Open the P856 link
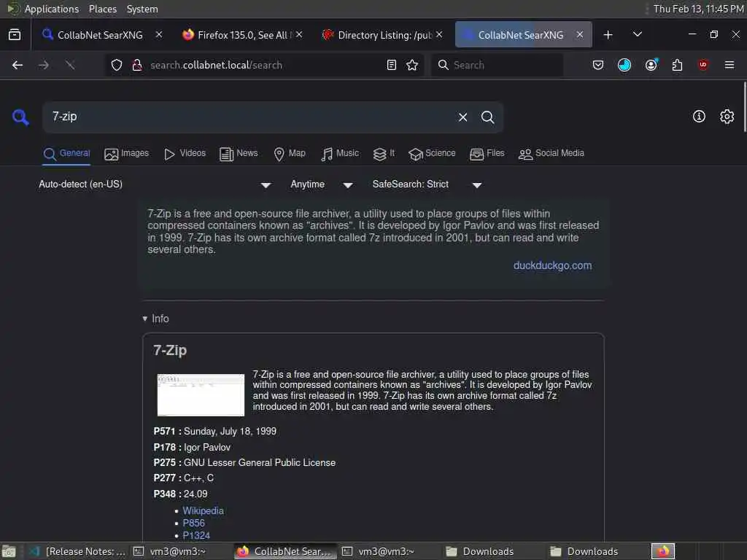747x560 pixels. (x=193, y=523)
